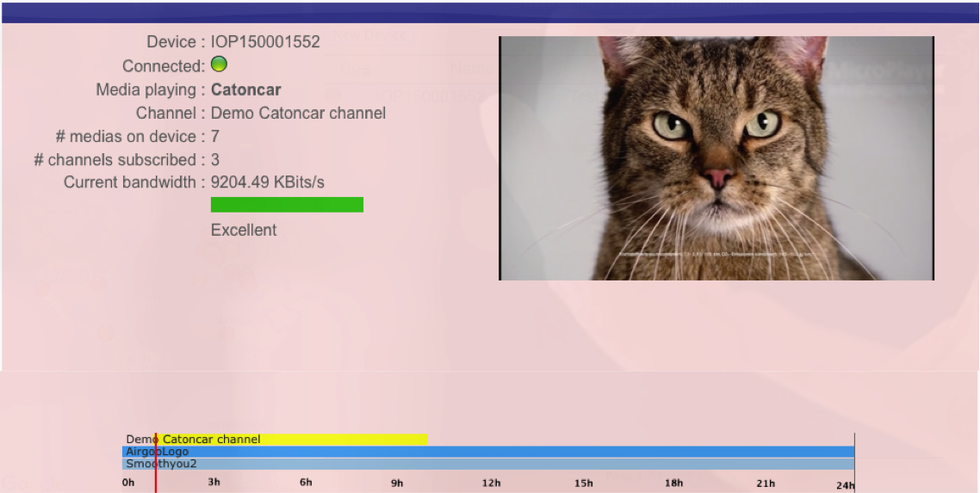This screenshot has height=493, width=980.
Task: Click the 3h label on the timeline
Action: point(214,483)
